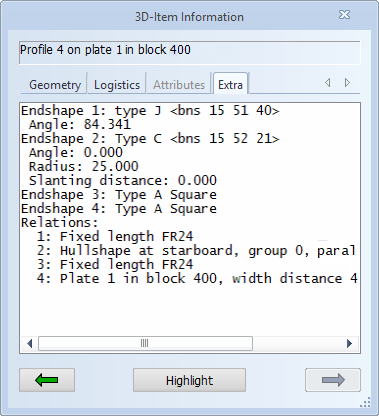Viewport: 379px width, 416px height.
Task: Close the 3D-Item Information dialog
Action: click(344, 15)
